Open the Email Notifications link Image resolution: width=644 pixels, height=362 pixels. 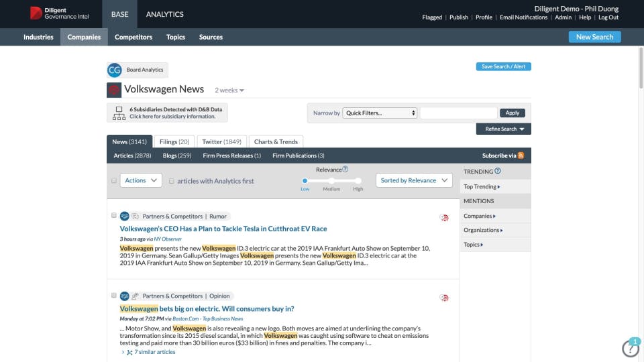click(523, 17)
